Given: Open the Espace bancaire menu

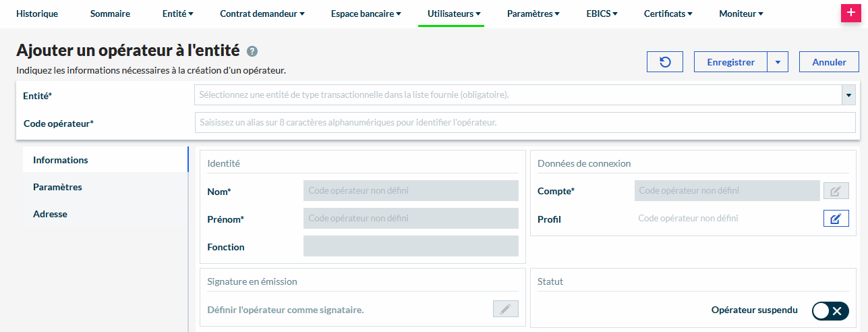Looking at the screenshot, I should pos(366,13).
